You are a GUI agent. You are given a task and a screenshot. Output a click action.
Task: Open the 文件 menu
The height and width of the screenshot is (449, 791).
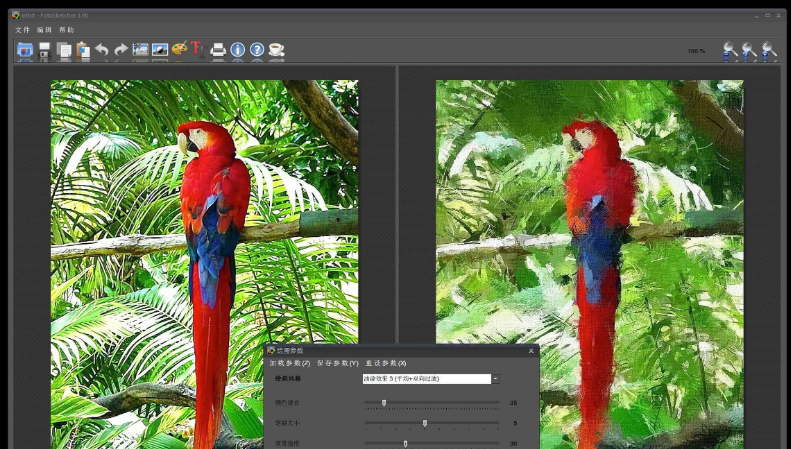(x=23, y=30)
